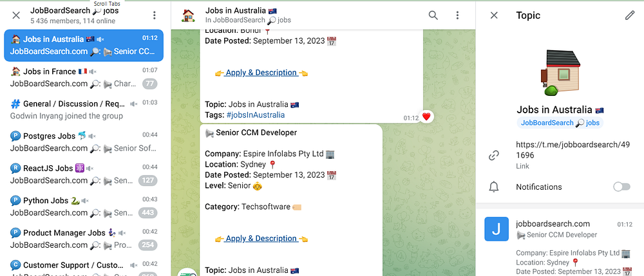Click the red heart reaction
Viewport: 644px width, 276px height.
coord(426,117)
